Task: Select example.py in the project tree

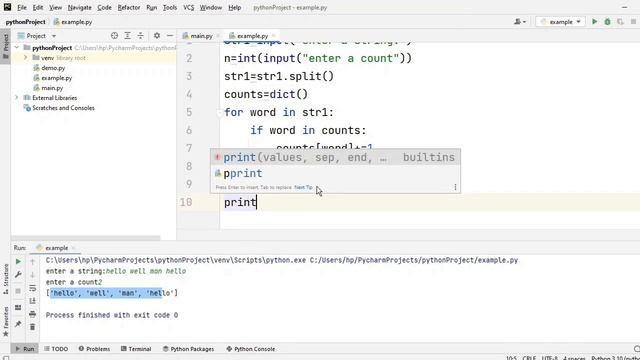Action: [x=56, y=78]
